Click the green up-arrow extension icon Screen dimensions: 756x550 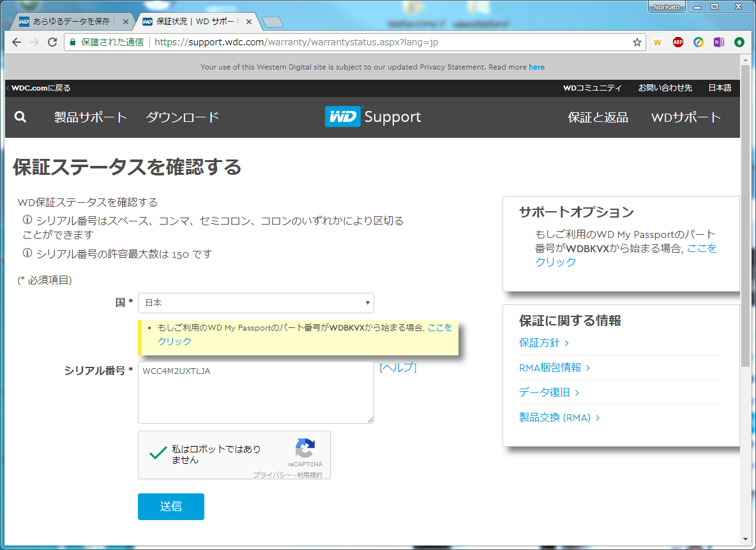point(739,42)
